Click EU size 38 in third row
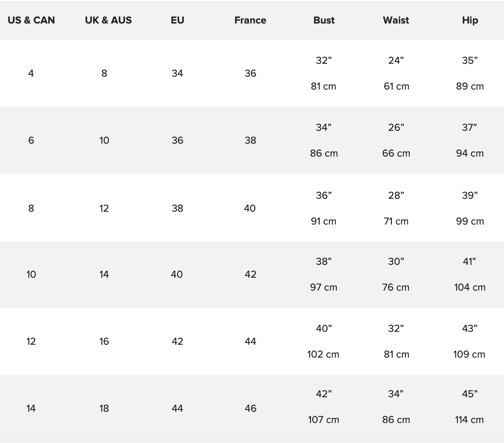 177,208
